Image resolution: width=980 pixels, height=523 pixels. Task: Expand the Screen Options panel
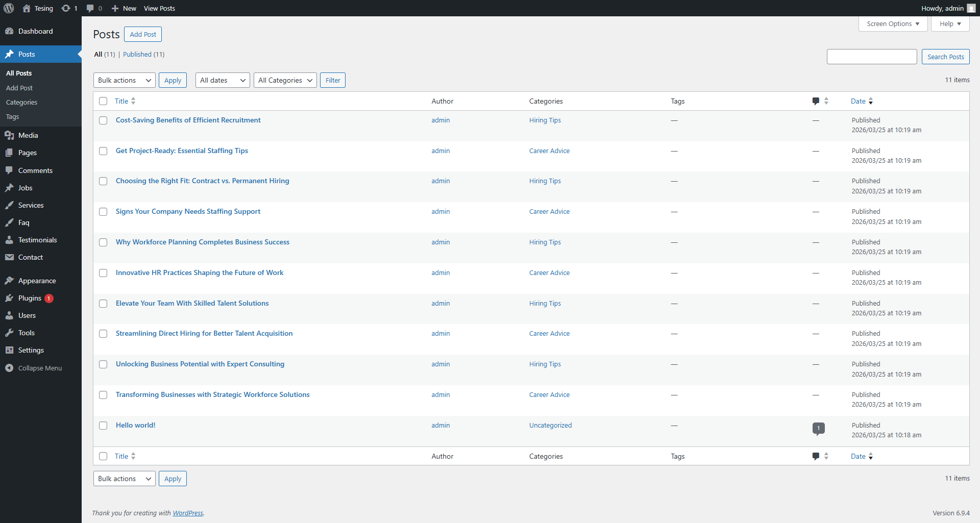(x=893, y=24)
